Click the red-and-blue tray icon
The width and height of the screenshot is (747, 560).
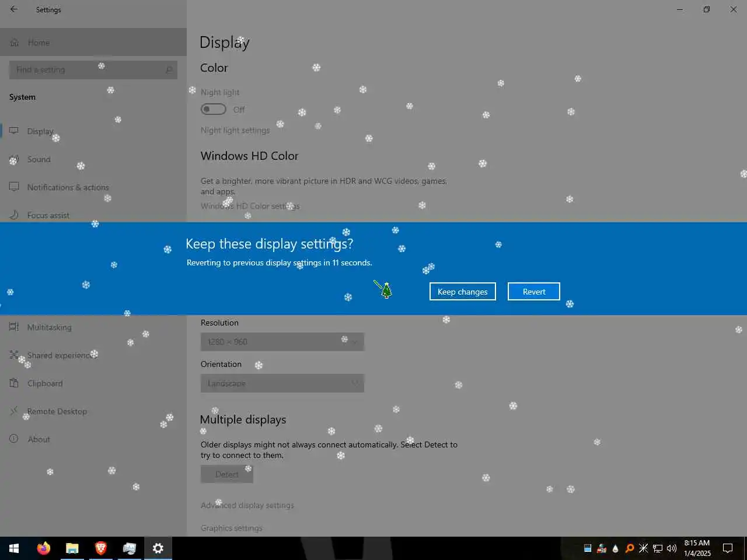point(602,548)
